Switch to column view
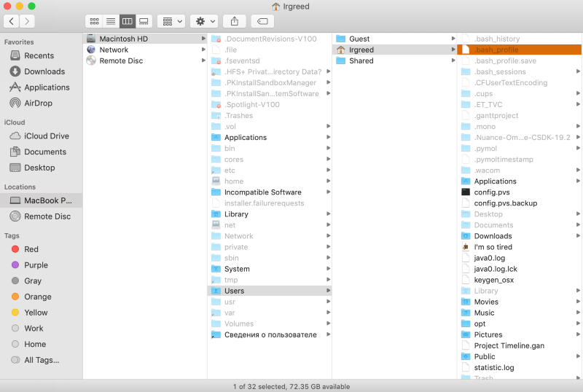 pos(127,21)
